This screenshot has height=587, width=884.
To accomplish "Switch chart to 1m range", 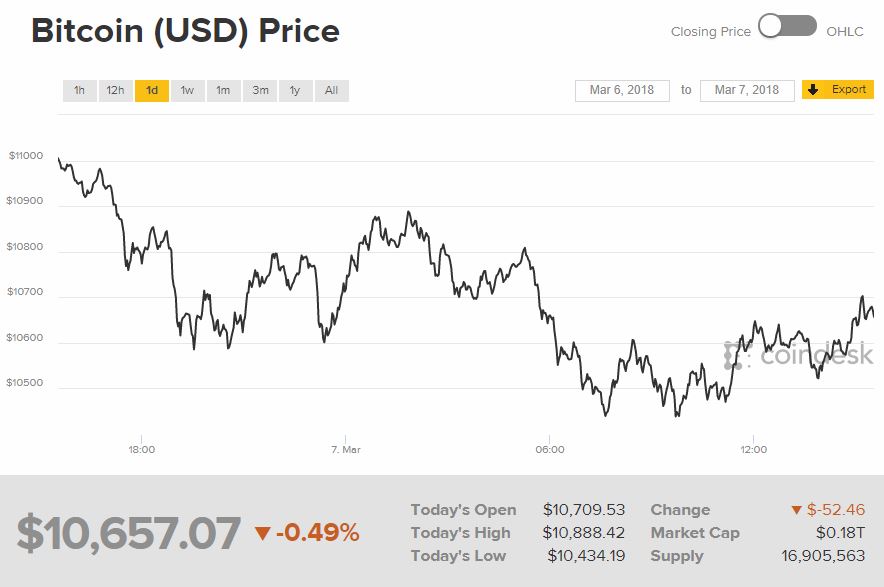I will tap(223, 91).
